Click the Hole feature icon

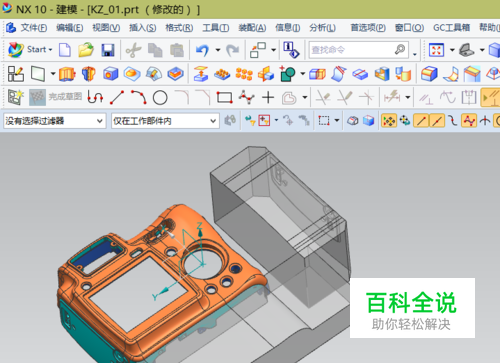click(110, 74)
